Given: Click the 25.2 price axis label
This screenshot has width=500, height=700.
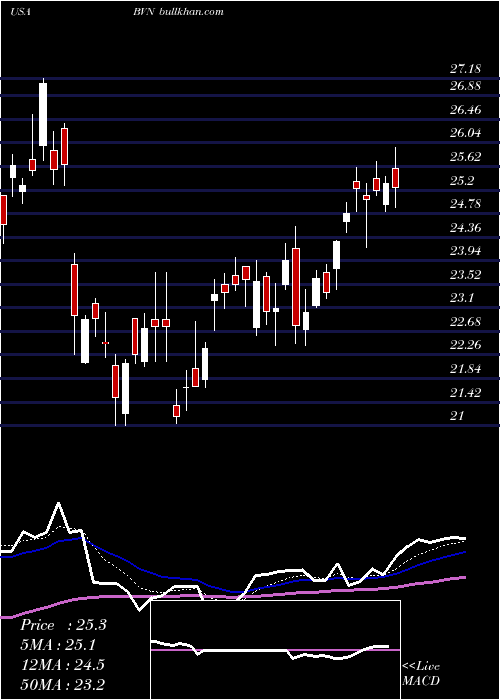Looking at the screenshot, I should [462, 180].
